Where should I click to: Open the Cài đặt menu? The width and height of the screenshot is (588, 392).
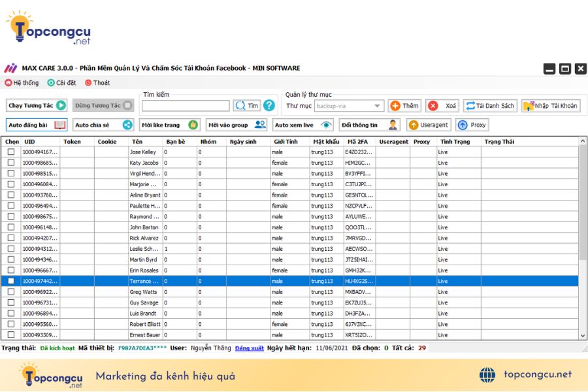click(62, 82)
